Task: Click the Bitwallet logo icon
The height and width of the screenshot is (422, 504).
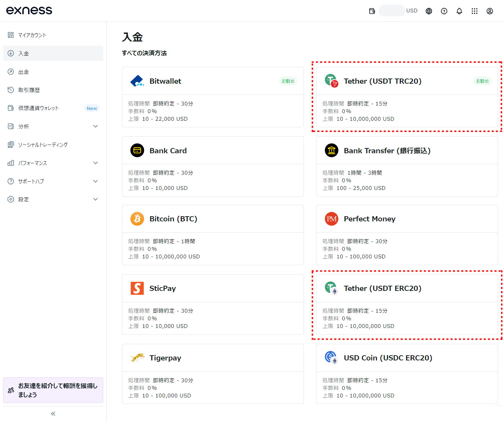Action: (x=137, y=81)
